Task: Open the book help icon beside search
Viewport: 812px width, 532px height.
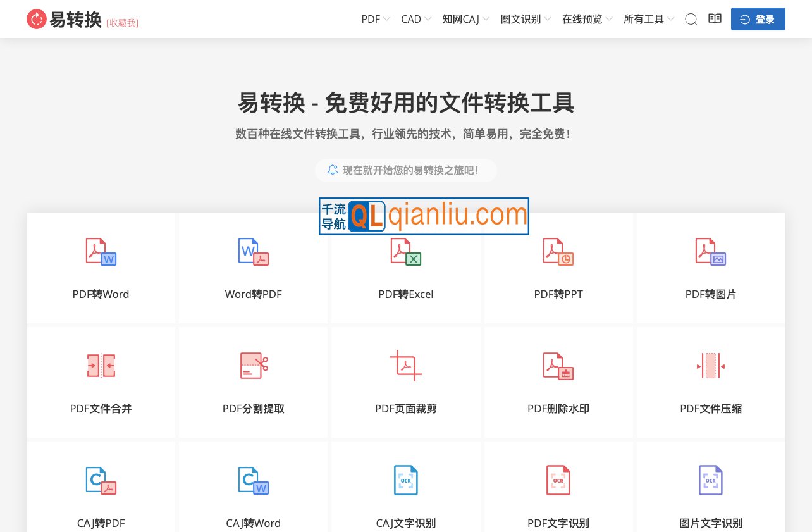Action: click(x=715, y=19)
